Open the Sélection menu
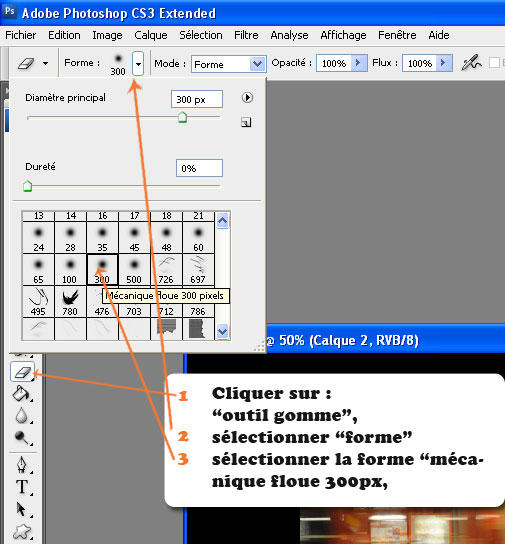Screen dimensions: 505x544 [x=201, y=35]
